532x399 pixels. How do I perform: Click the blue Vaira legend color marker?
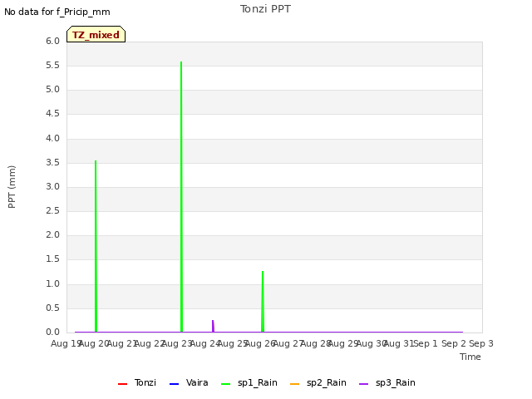point(174,384)
